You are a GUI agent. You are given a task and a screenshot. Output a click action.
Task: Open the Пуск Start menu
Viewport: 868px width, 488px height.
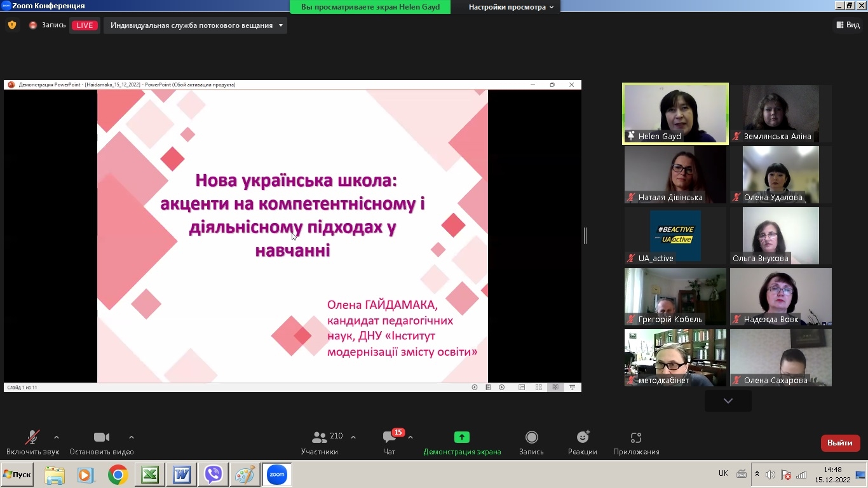click(17, 475)
